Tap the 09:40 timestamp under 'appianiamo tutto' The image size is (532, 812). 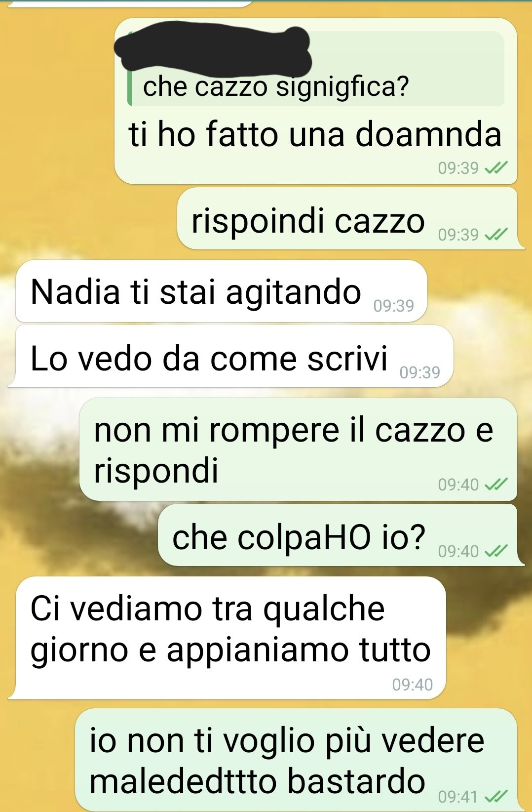[412, 685]
